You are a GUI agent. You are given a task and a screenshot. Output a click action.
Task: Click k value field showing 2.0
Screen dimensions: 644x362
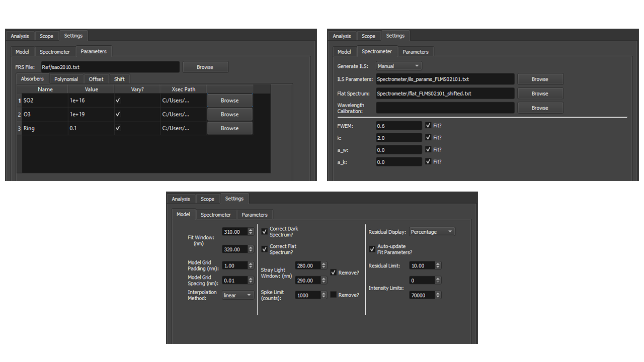[x=399, y=137]
